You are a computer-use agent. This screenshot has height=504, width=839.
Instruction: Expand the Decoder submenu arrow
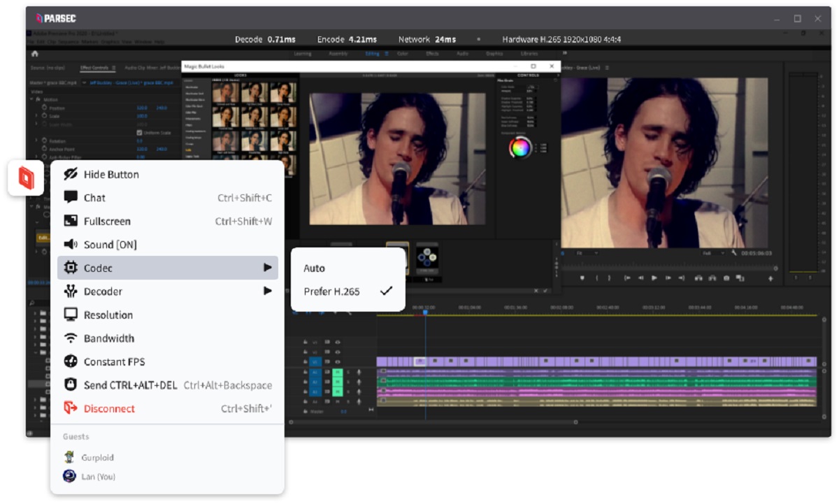coord(267,291)
